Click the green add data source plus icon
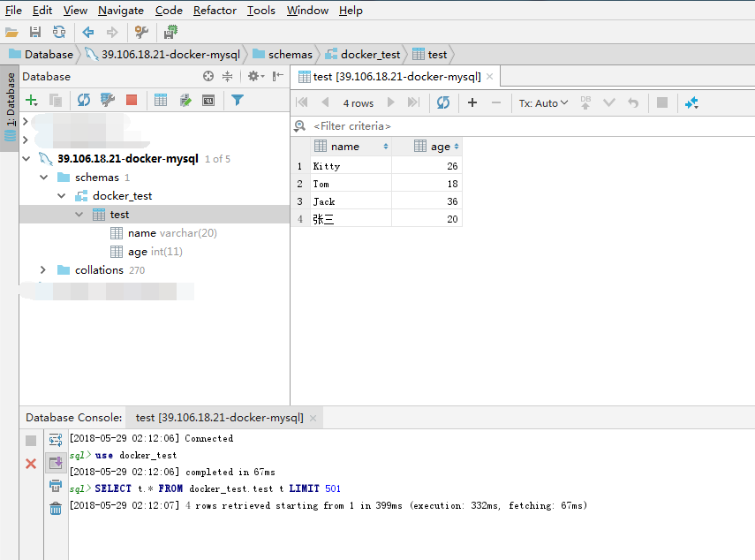The image size is (755, 560). (x=32, y=100)
